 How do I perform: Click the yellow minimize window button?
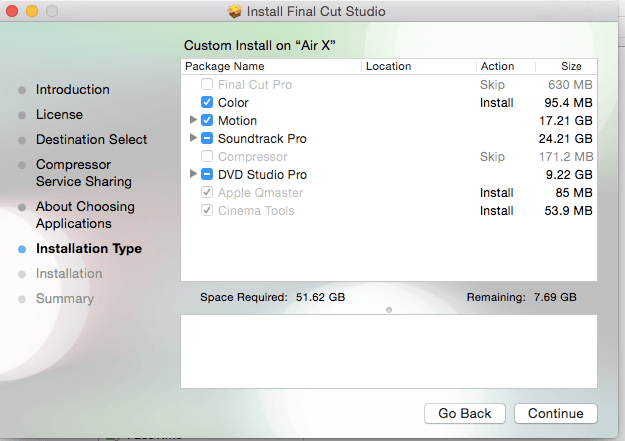click(x=31, y=12)
